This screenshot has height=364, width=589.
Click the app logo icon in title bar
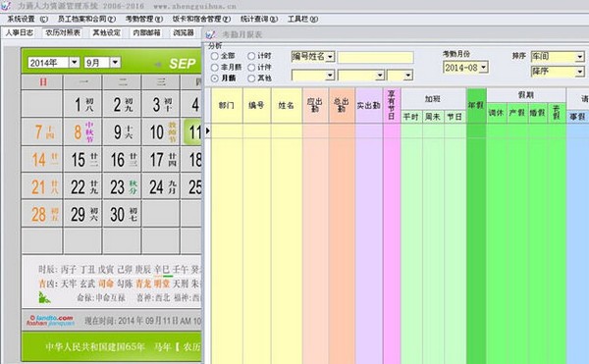click(5, 5)
